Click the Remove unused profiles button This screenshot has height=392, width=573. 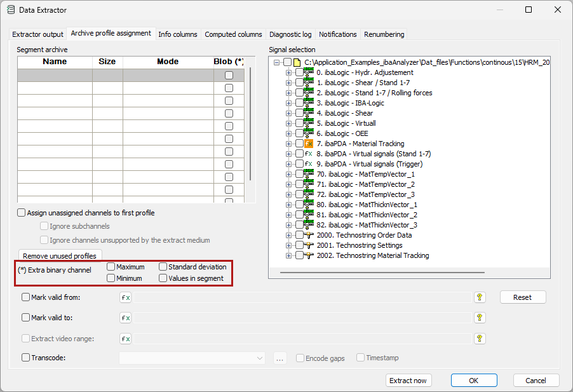pyautogui.click(x=60, y=256)
